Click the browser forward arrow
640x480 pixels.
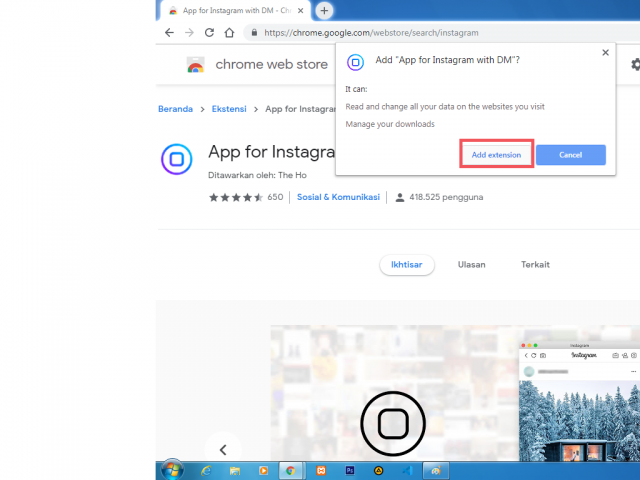coord(189,33)
